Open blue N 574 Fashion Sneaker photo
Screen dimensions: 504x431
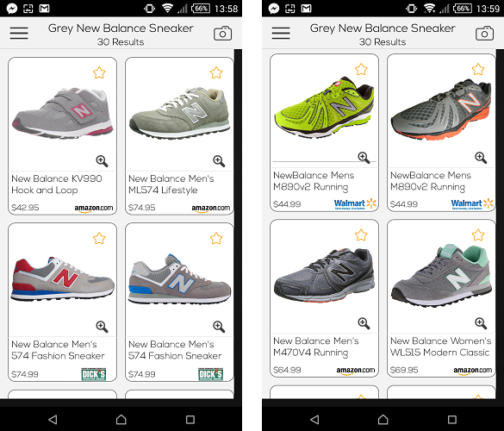tap(179, 278)
